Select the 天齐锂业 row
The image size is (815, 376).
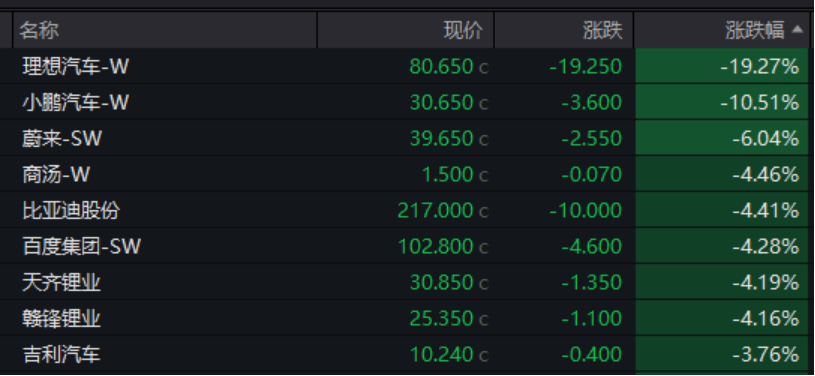pos(406,282)
